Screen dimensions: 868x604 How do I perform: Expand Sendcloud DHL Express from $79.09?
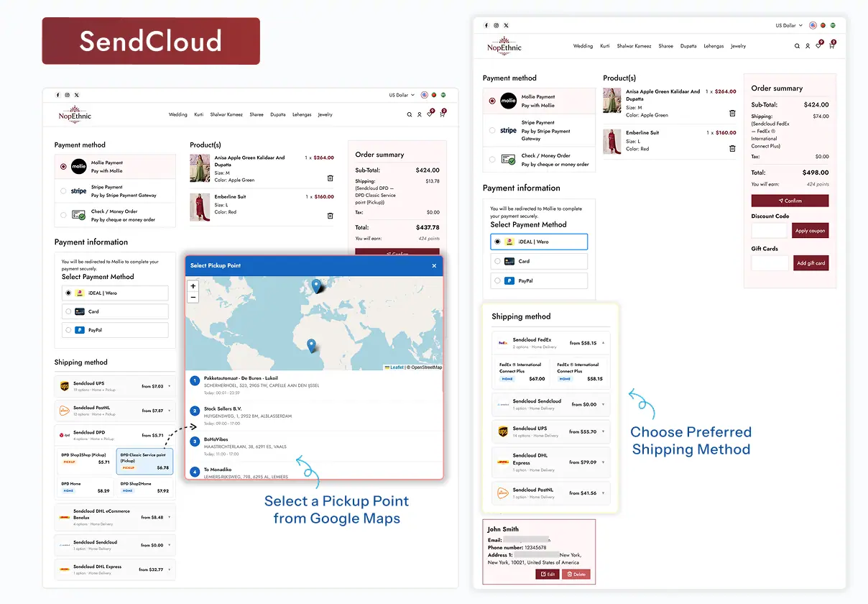point(551,462)
